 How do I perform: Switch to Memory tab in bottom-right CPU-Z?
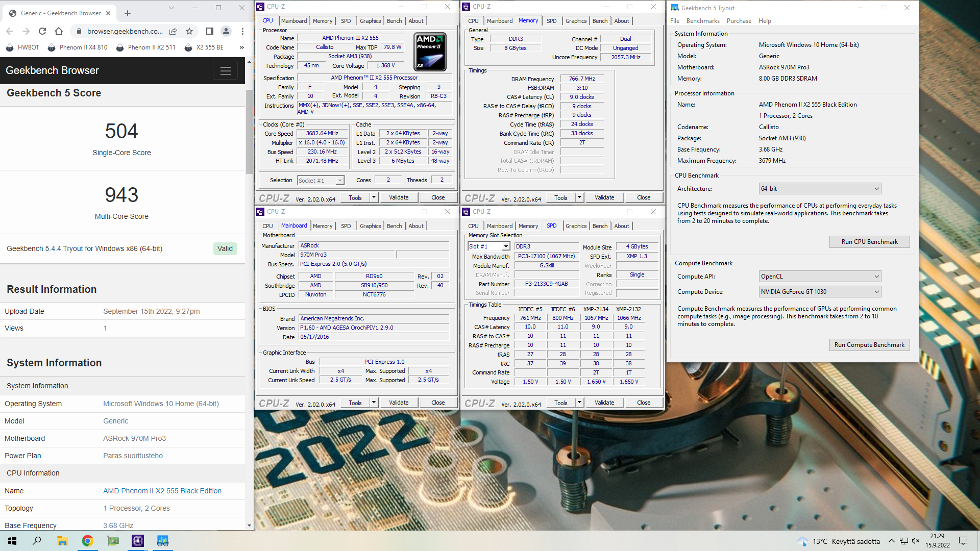[528, 226]
